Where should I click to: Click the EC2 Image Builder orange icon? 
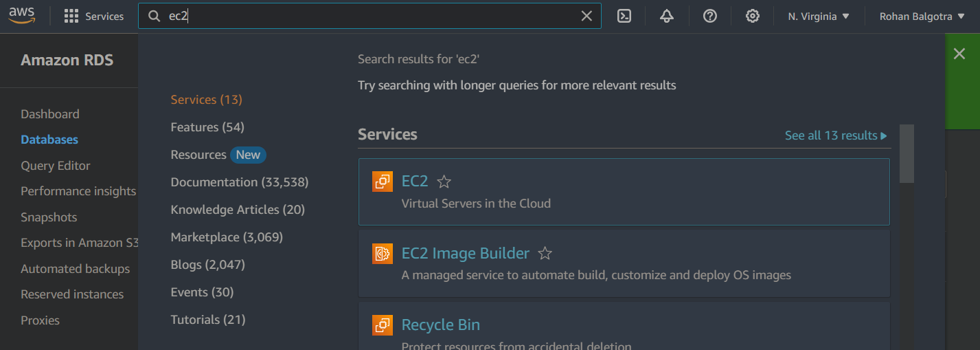383,253
